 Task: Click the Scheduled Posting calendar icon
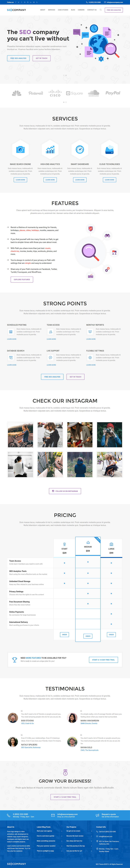click(x=11, y=332)
